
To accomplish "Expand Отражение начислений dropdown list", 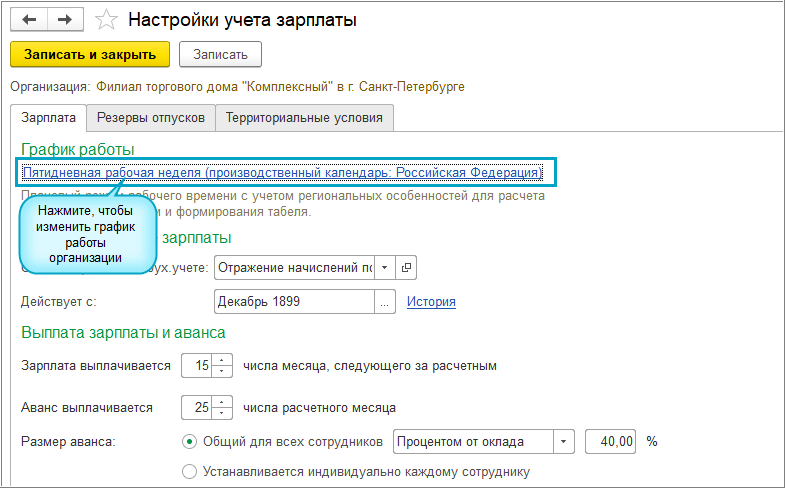I will click(x=385, y=267).
